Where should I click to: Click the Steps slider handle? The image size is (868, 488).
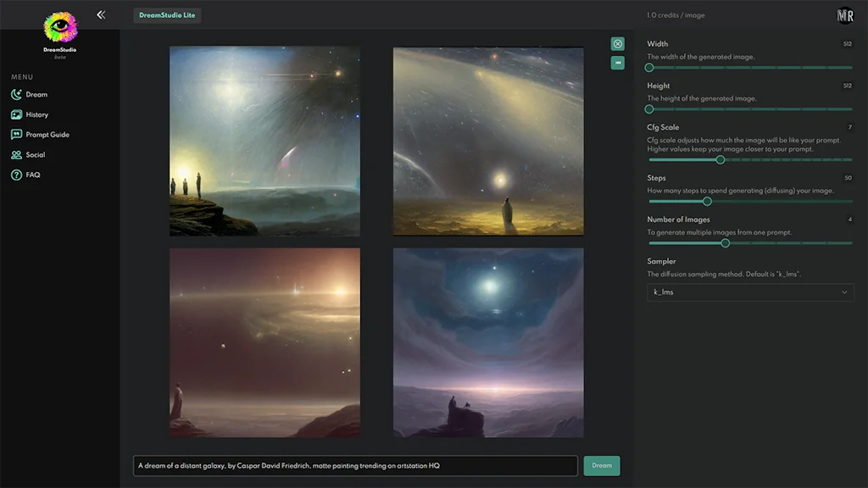pos(706,201)
